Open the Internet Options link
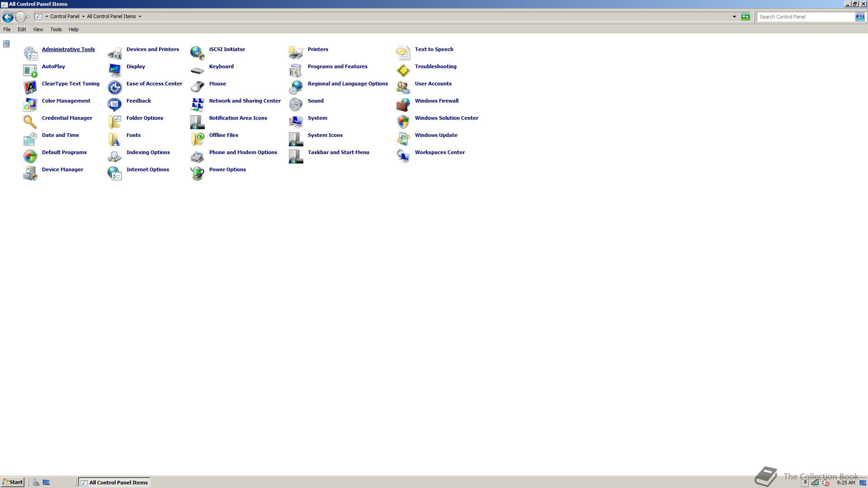Image resolution: width=868 pixels, height=488 pixels. tap(148, 169)
